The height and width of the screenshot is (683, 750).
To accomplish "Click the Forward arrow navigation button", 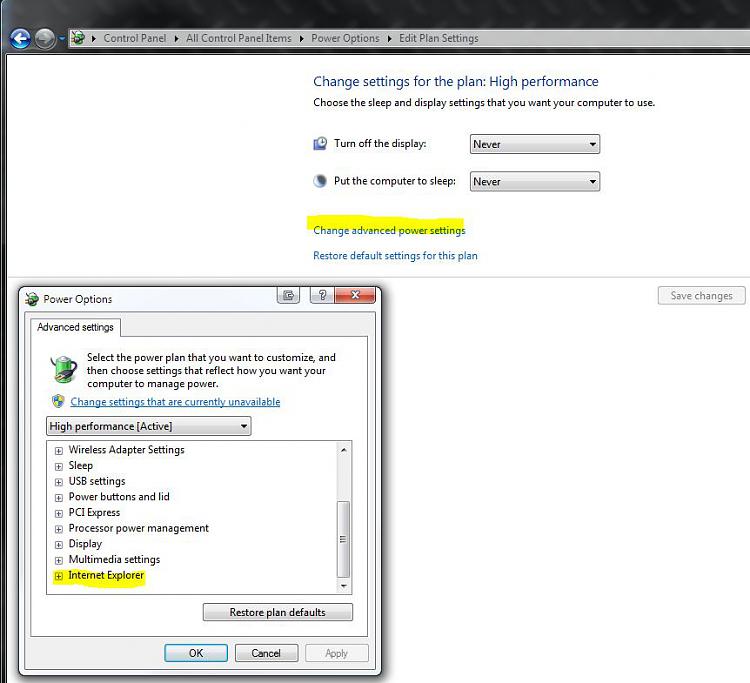I will pos(45,39).
